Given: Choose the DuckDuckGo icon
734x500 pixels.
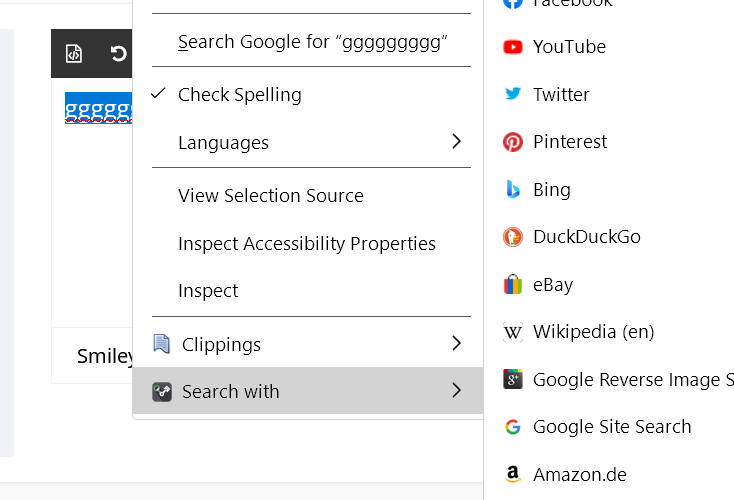Looking at the screenshot, I should point(513,237).
